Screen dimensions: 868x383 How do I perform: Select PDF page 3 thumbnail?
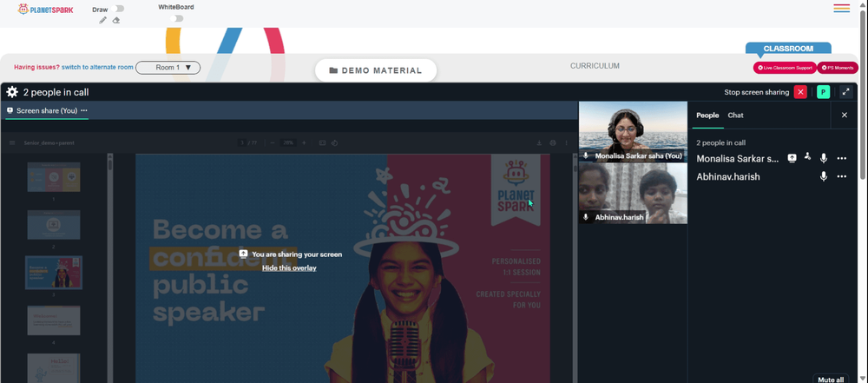coord(54,272)
